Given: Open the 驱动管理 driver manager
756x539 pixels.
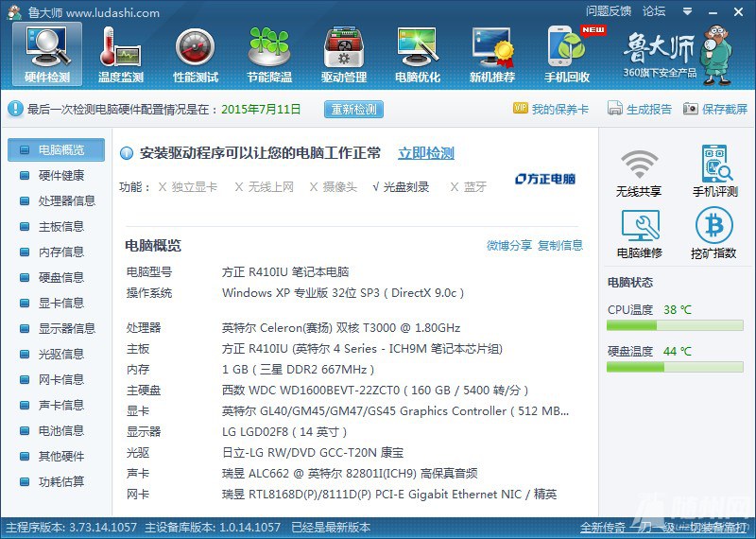Looking at the screenshot, I should click(x=344, y=54).
